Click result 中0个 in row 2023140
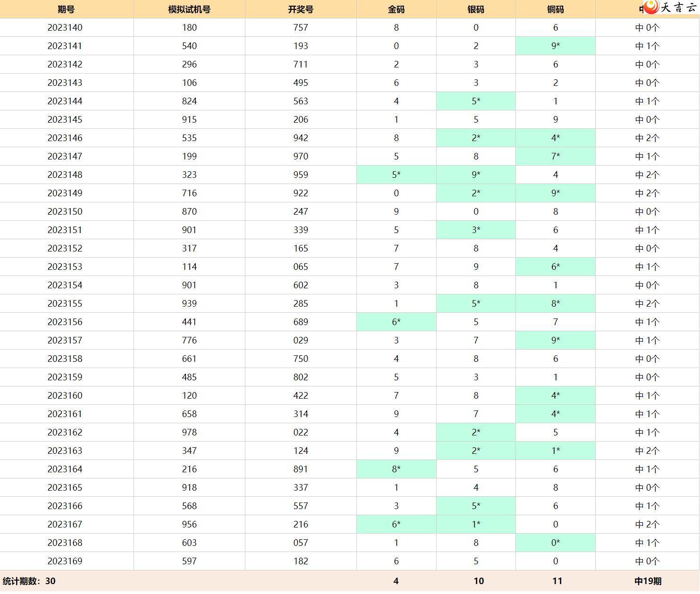 coord(648,28)
